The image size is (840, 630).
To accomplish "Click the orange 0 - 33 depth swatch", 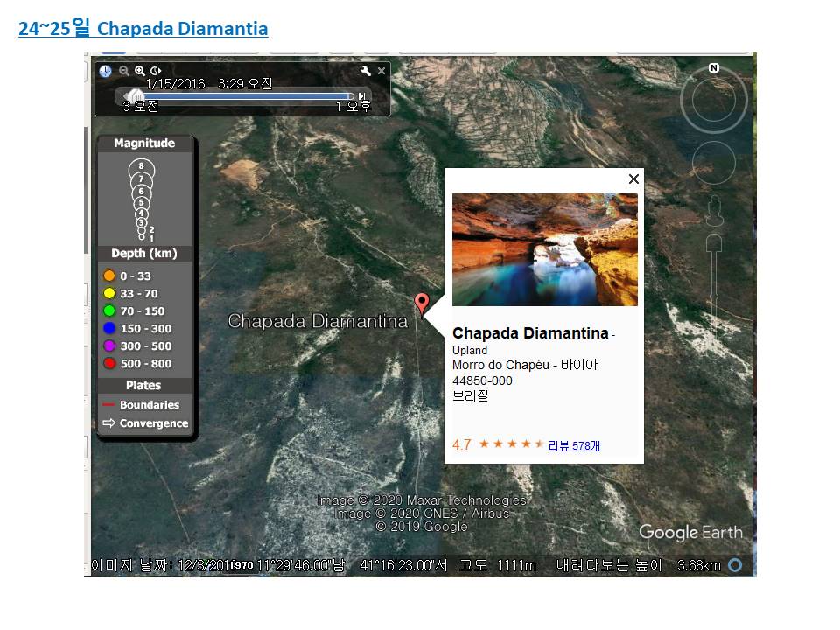I will (109, 276).
